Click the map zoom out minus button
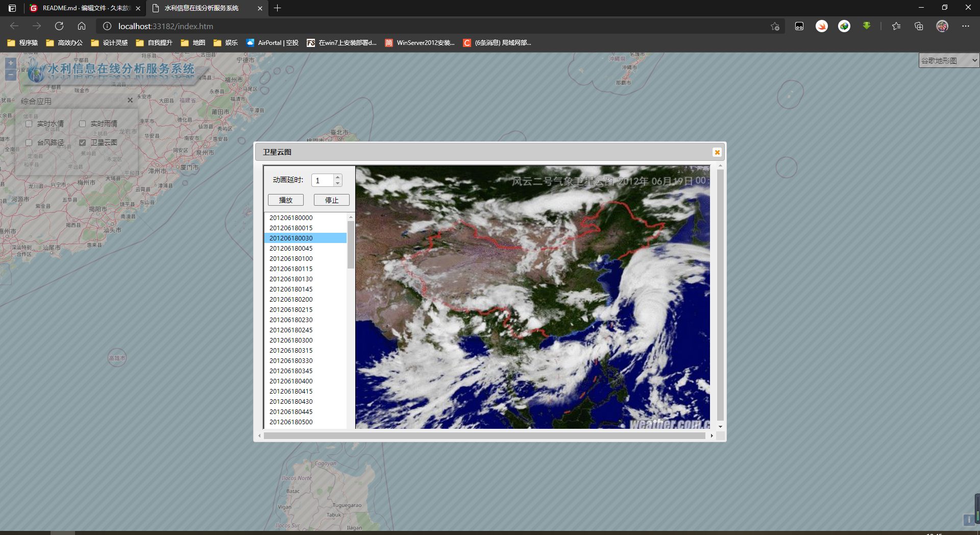 point(11,75)
